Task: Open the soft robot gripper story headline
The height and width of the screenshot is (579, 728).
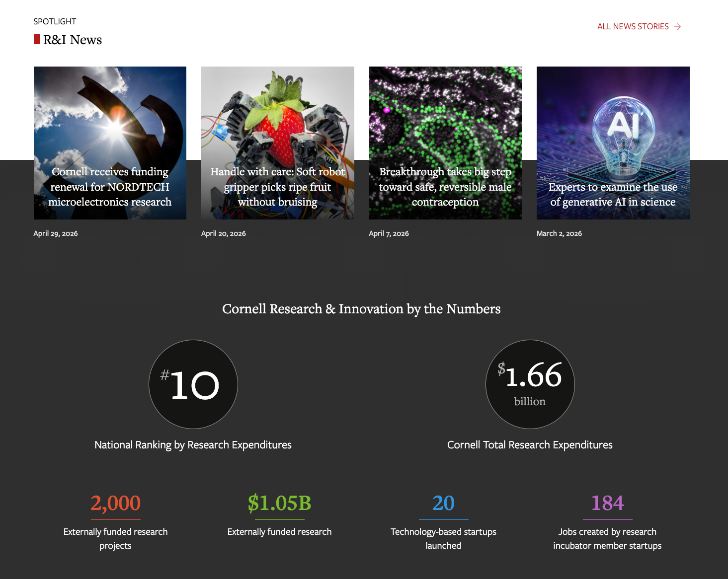Action: tap(277, 187)
